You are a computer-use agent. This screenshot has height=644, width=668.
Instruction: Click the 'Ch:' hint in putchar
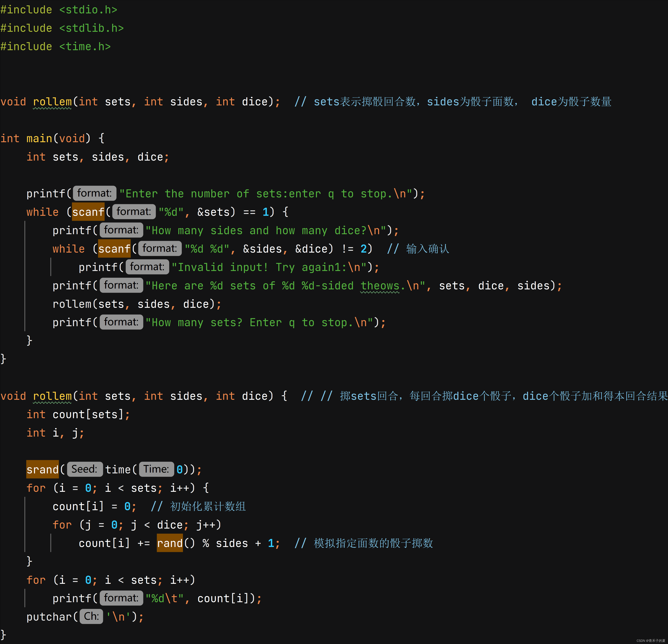coord(91,616)
